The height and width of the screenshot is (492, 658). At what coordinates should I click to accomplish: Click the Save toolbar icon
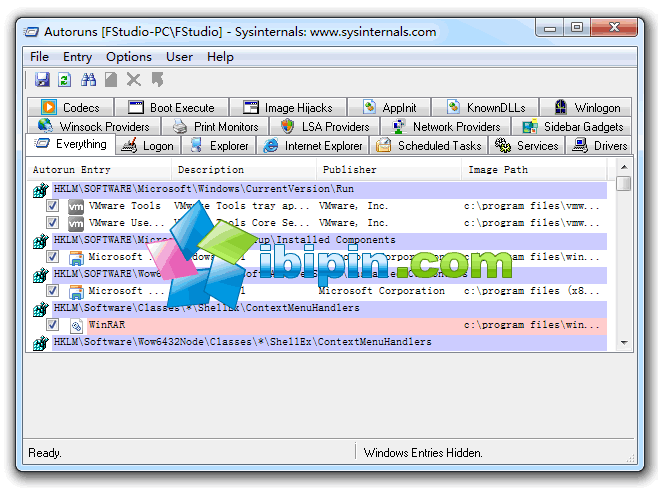tap(42, 79)
